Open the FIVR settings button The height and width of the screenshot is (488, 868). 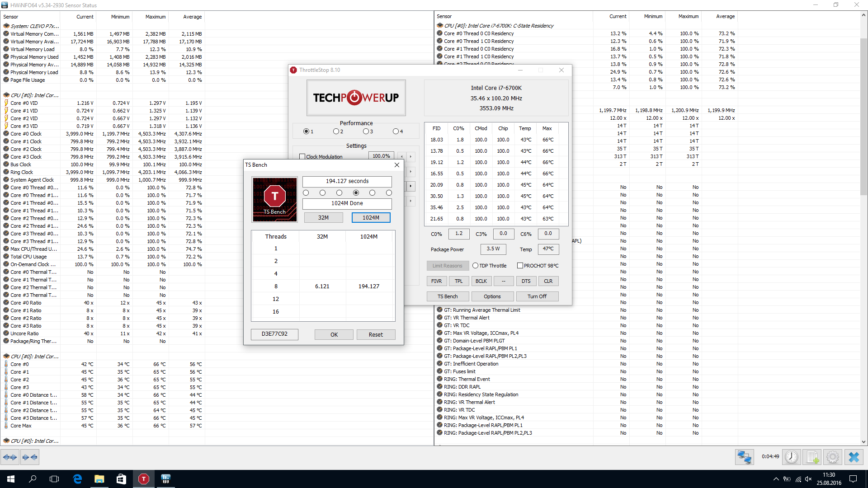[x=437, y=281]
